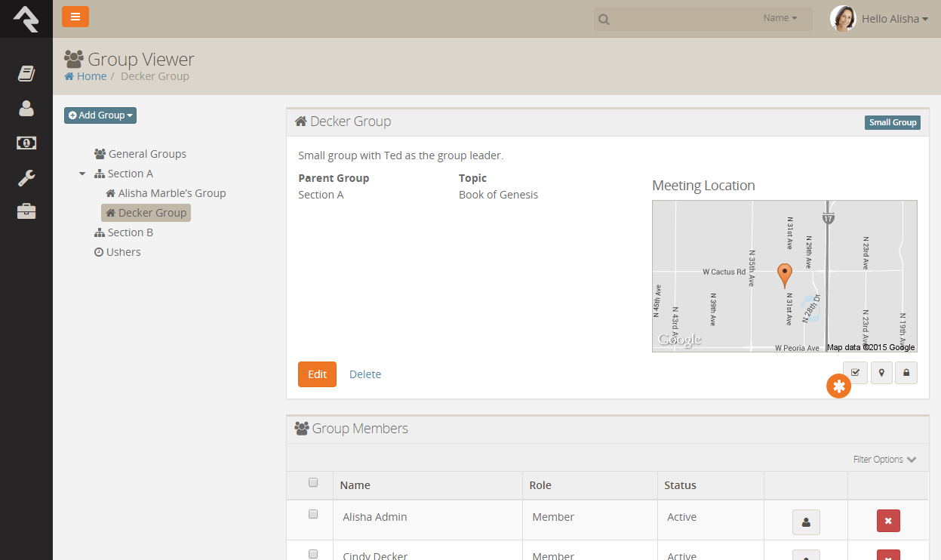This screenshot has height=560, width=941.
Task: Select Section B in the group tree
Action: tap(124, 232)
